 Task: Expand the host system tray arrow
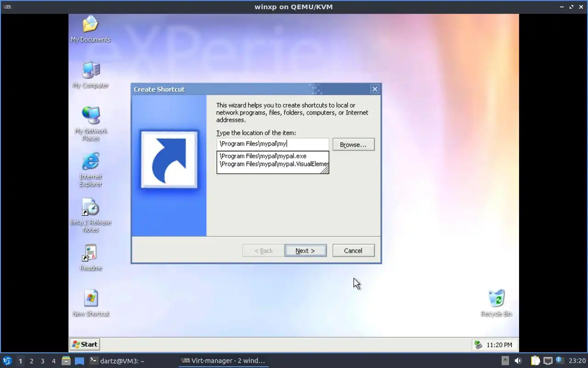click(x=505, y=361)
